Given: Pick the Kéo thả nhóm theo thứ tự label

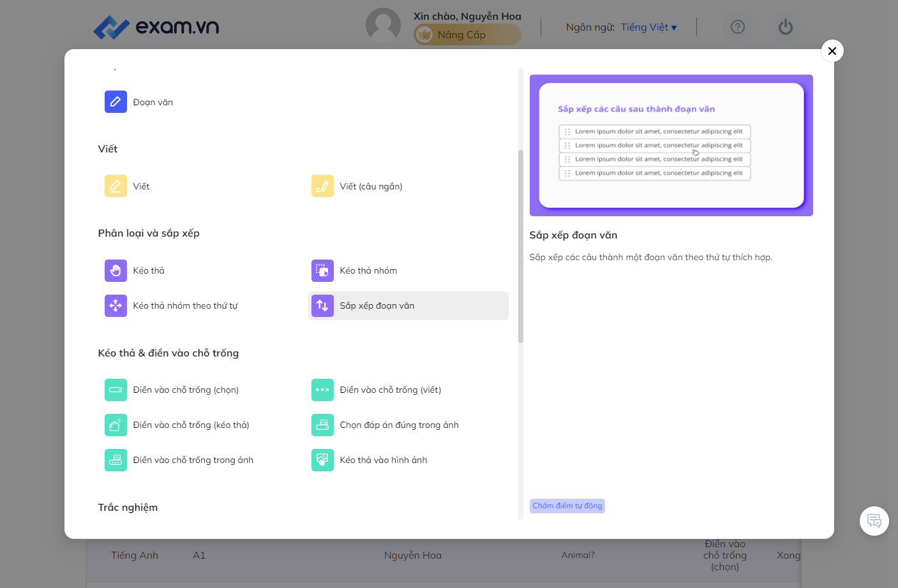Looking at the screenshot, I should pyautogui.click(x=186, y=305).
